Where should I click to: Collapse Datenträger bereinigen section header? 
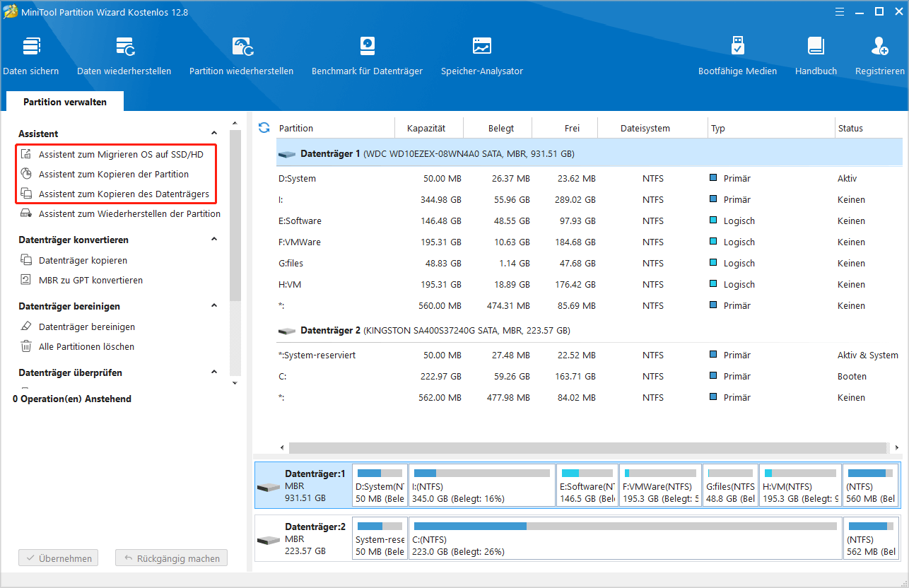pos(214,306)
